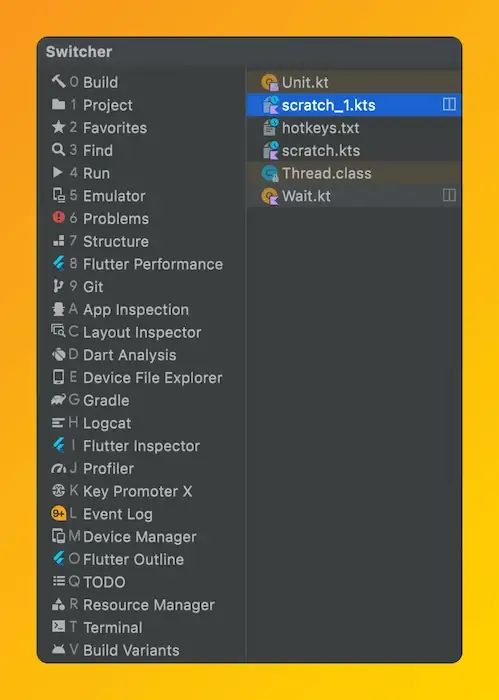Open the Layout Inspector tool window
This screenshot has height=700, width=499.
(x=142, y=332)
